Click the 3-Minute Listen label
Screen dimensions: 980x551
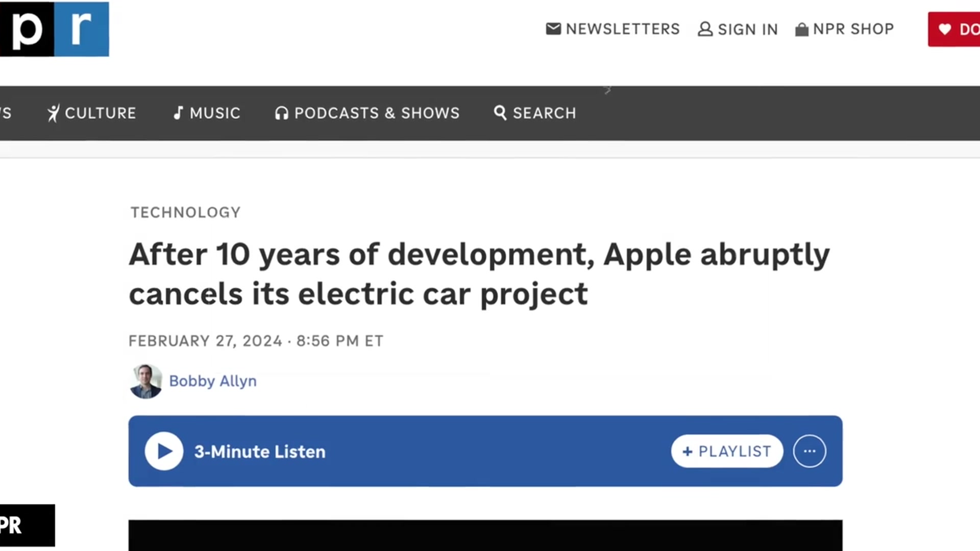click(x=260, y=452)
